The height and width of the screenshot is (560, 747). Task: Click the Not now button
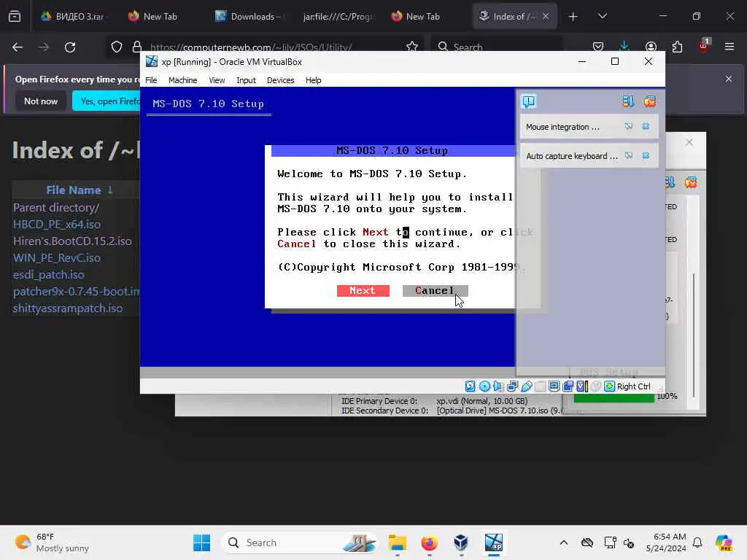click(x=41, y=101)
